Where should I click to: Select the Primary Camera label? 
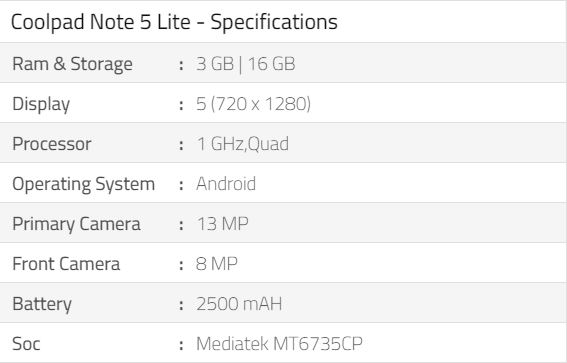76,224
